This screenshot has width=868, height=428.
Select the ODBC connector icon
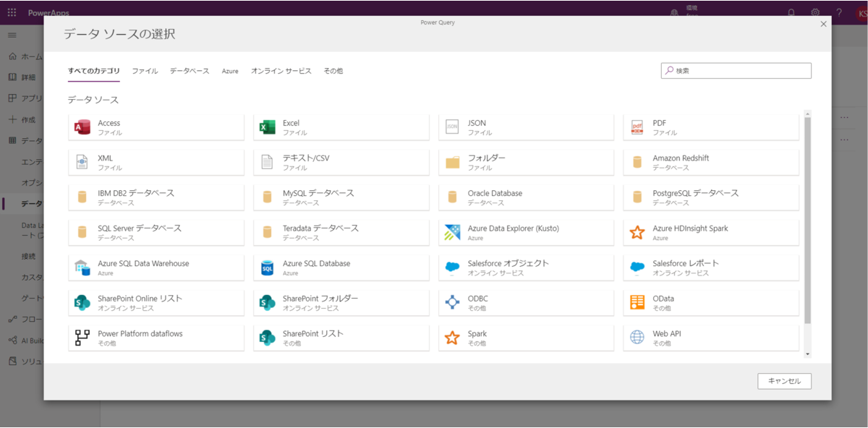coord(453,302)
